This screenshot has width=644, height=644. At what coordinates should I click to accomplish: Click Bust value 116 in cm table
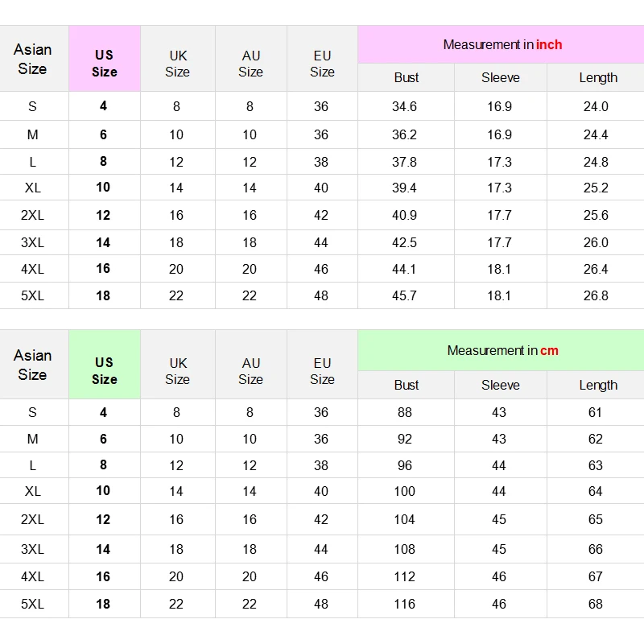click(x=405, y=604)
